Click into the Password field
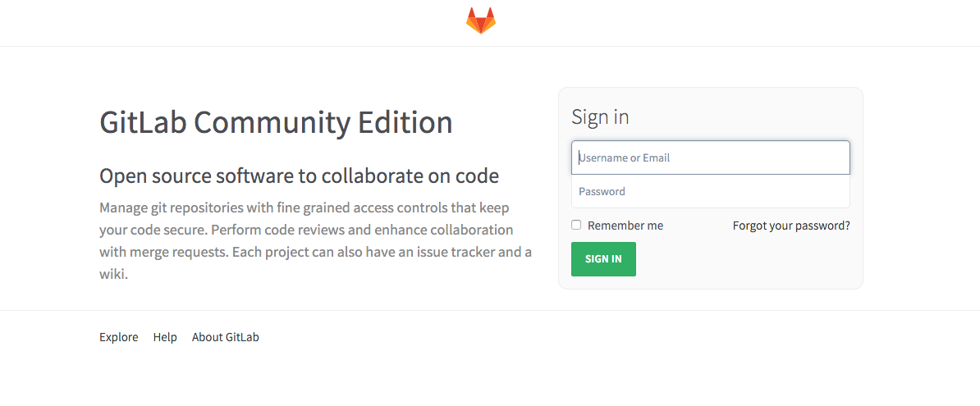 (711, 191)
